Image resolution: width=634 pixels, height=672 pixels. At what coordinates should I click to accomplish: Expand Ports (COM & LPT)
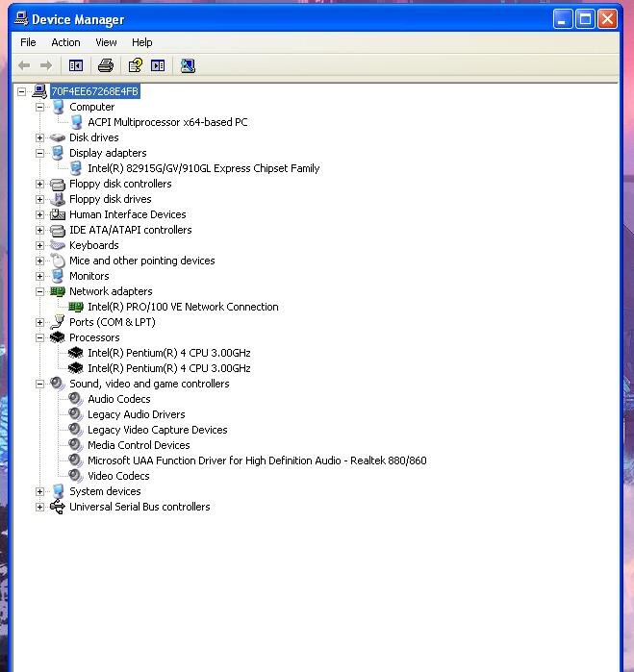39,322
